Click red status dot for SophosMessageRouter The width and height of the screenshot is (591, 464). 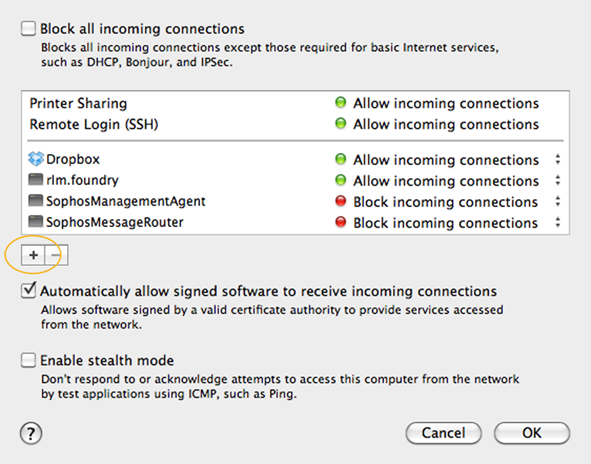pos(341,222)
